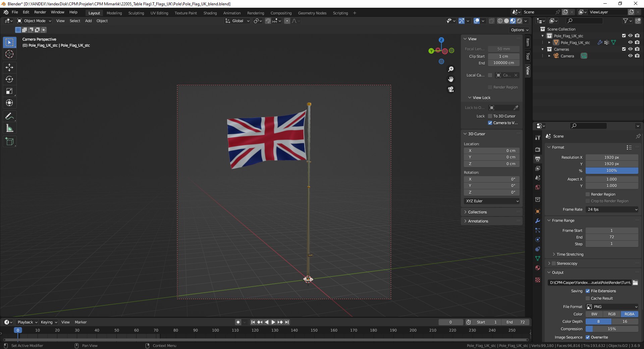Click the timeline playhead at frame 0

(x=18, y=330)
